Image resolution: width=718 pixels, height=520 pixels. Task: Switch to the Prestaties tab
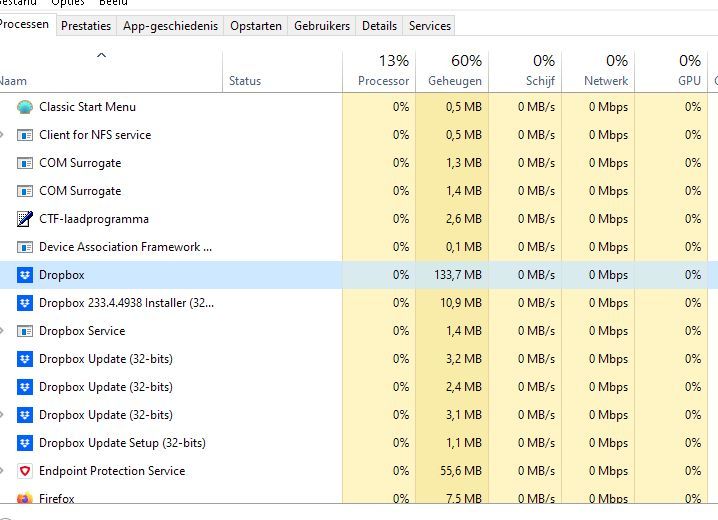pyautogui.click(x=85, y=26)
